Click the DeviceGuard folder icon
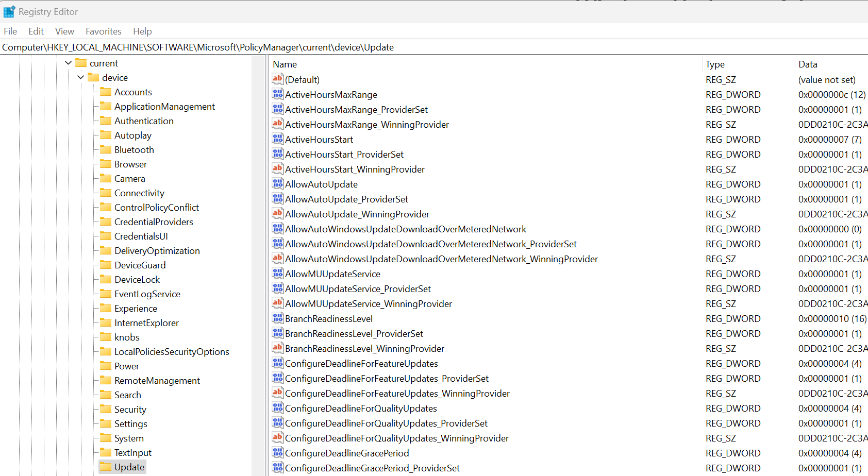Image resolution: width=868 pixels, height=476 pixels. (x=106, y=265)
